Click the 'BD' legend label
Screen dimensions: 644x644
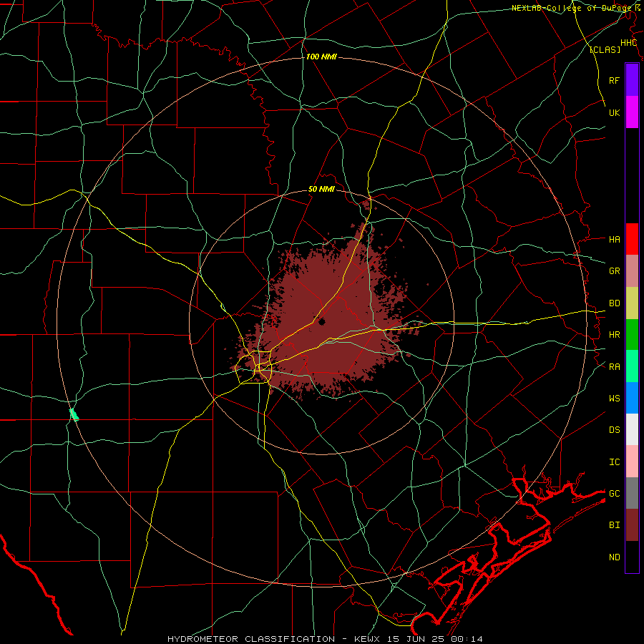[x=614, y=303]
